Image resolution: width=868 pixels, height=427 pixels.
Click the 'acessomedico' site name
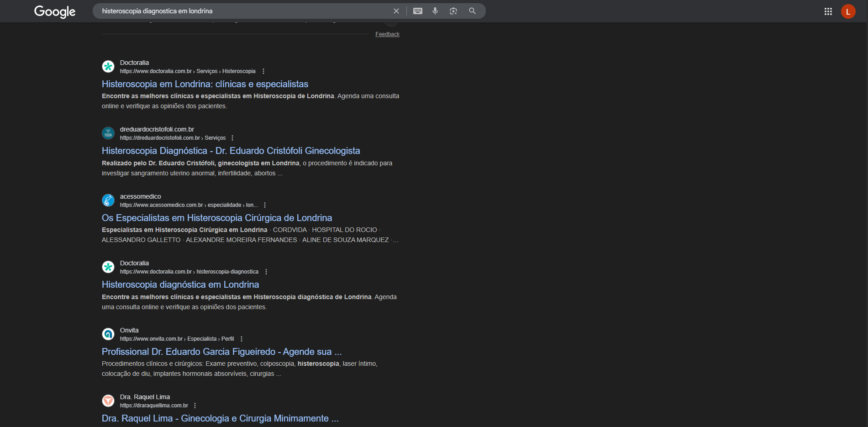pyautogui.click(x=141, y=196)
